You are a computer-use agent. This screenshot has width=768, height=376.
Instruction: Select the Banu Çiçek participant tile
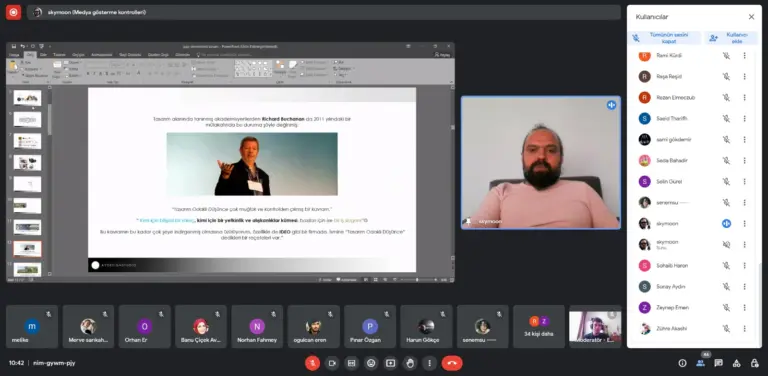point(201,327)
